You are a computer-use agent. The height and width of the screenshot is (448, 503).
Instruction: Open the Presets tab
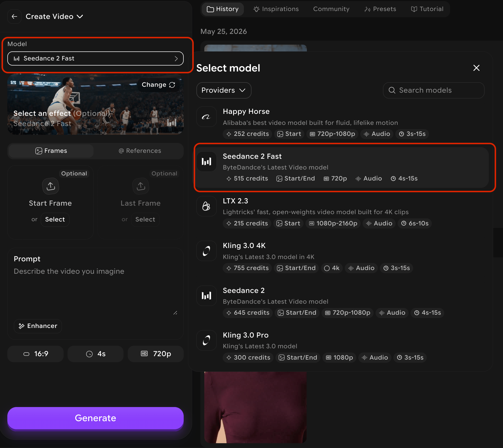click(x=380, y=9)
